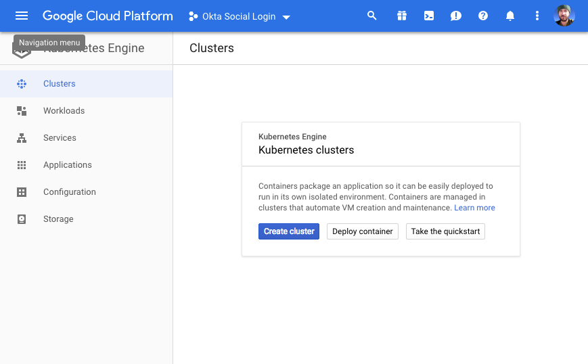Follow the Learn more link
Image resolution: width=588 pixels, height=364 pixels.
(474, 208)
